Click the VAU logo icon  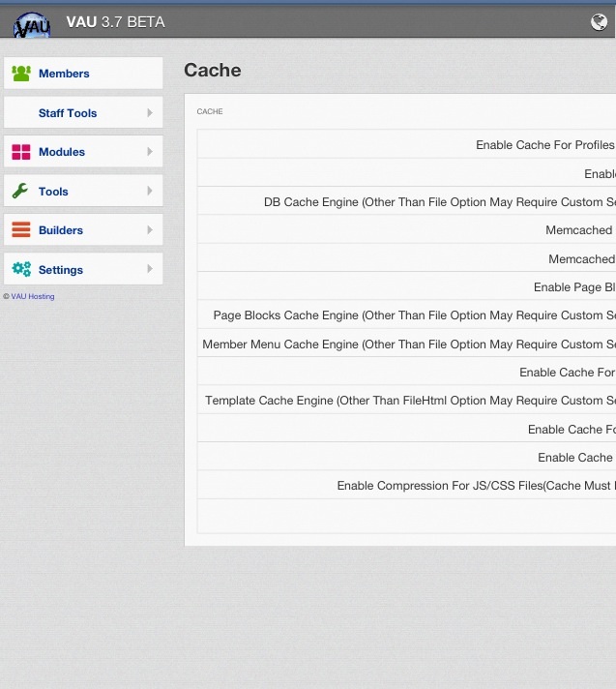tap(33, 24)
